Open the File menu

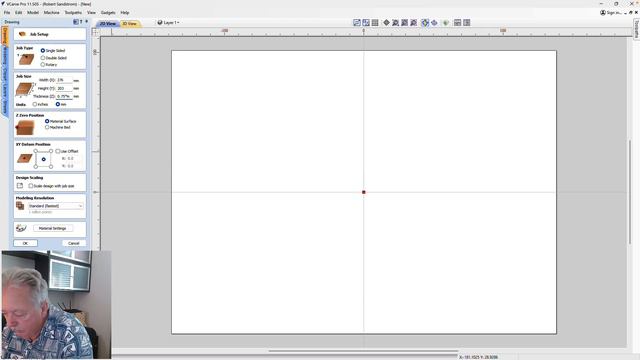[7, 13]
